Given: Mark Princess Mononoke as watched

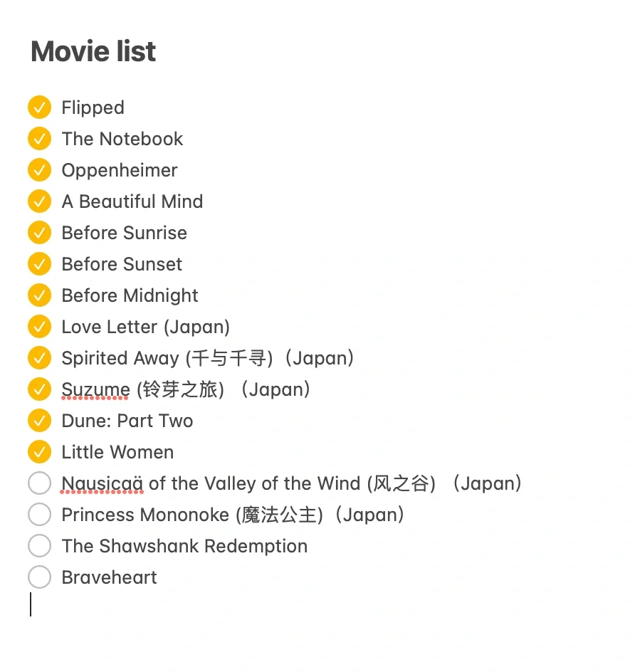Looking at the screenshot, I should [39, 514].
